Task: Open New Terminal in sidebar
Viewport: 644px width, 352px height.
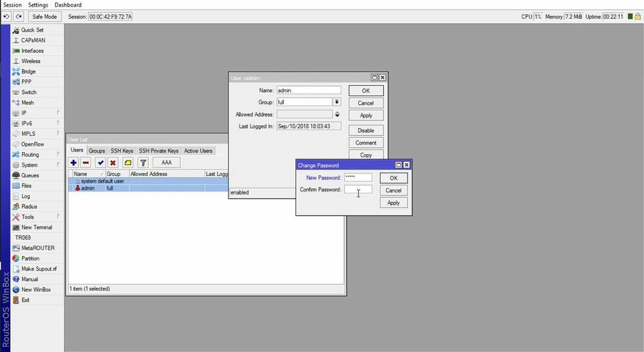Action: (37, 227)
